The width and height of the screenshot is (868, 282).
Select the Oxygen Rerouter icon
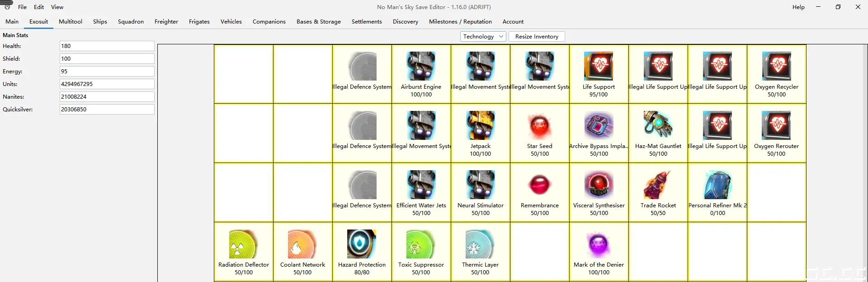coord(777,125)
